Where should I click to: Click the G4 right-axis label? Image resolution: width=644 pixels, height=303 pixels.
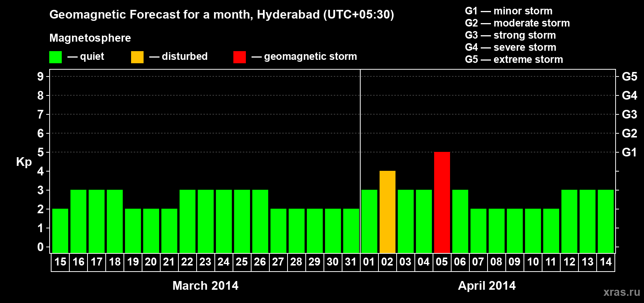tap(629, 95)
